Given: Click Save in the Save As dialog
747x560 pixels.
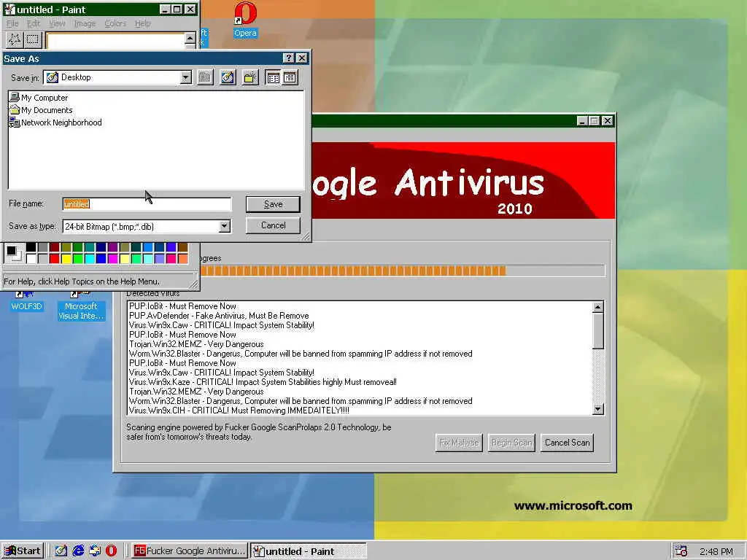Looking at the screenshot, I should (x=273, y=204).
